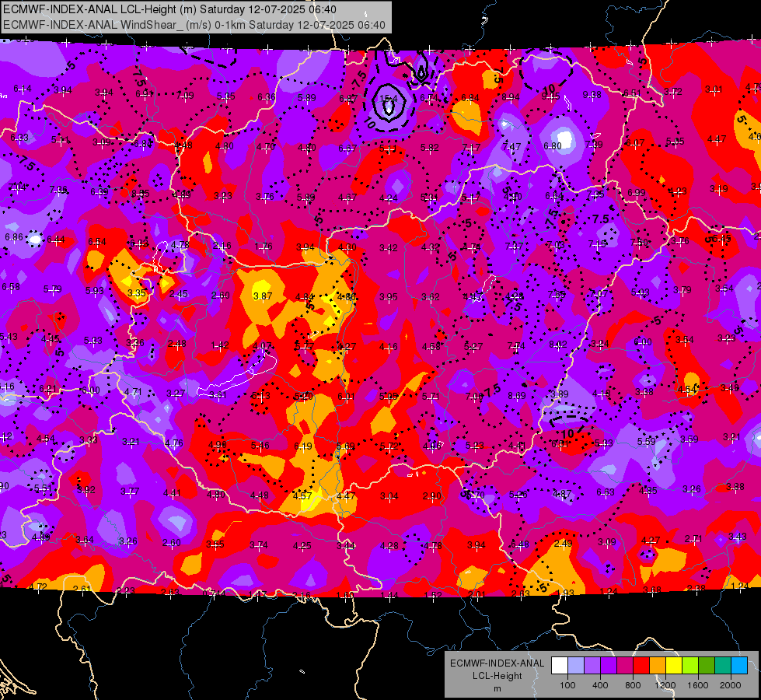The image size is (761, 700).
Task: Click the grid value 5.03
Action: tap(641, 292)
